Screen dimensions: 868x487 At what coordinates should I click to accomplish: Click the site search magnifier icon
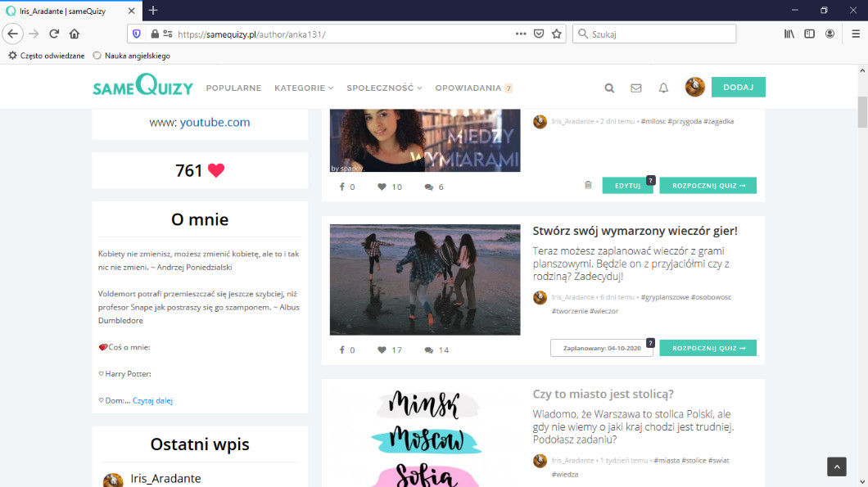coord(609,88)
